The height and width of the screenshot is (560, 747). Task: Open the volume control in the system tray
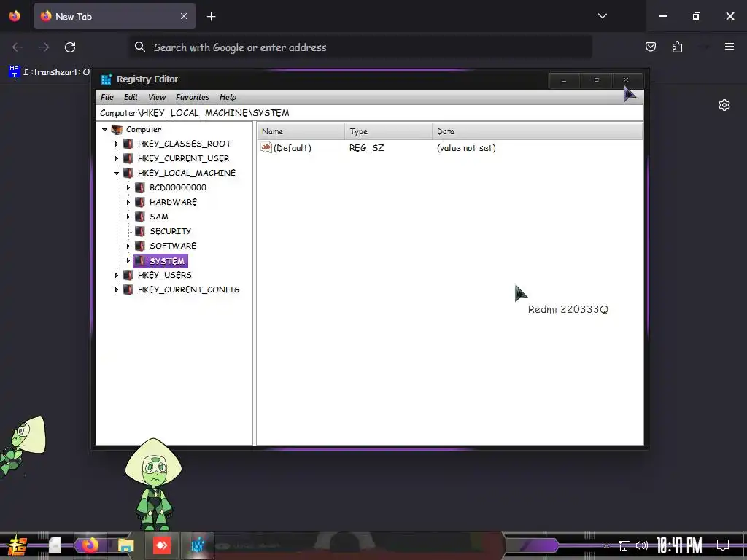[x=642, y=545]
